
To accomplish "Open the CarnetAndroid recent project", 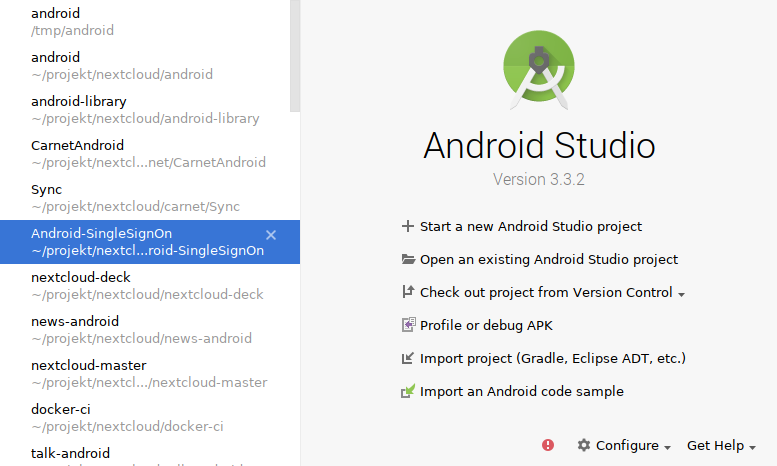I will tap(150, 154).
